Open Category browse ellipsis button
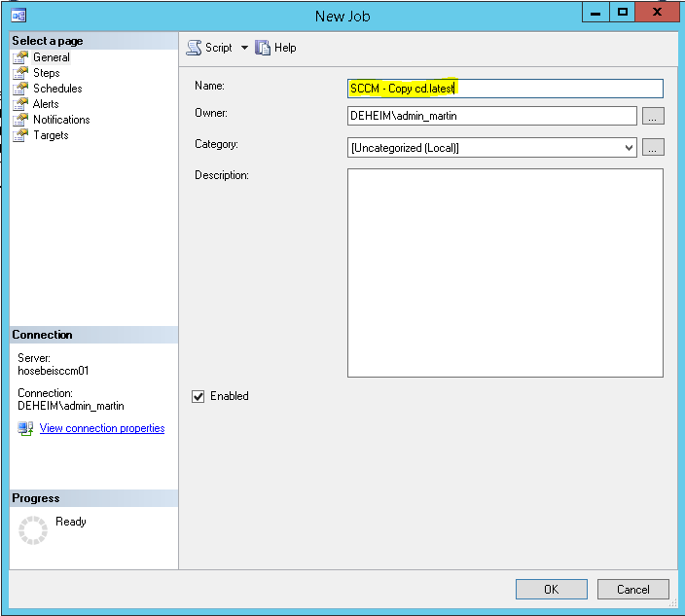The width and height of the screenshot is (685, 616). point(653,147)
